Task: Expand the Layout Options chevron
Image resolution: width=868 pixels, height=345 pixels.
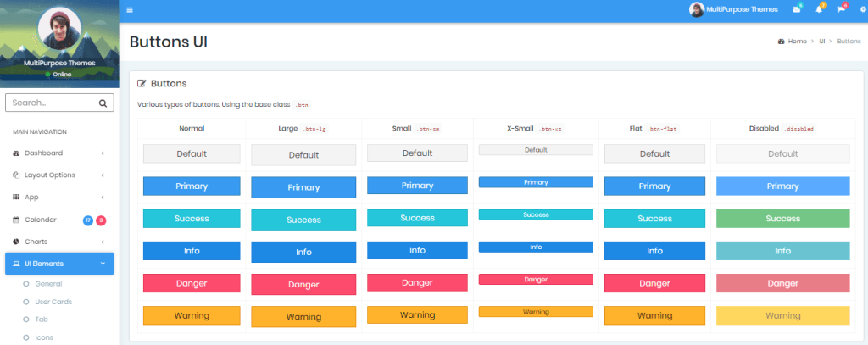Action: pyautogui.click(x=103, y=175)
